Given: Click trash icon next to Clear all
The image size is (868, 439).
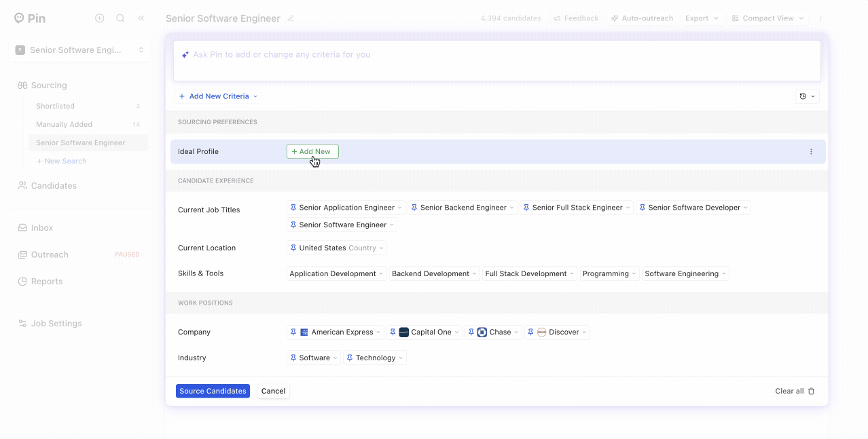Looking at the screenshot, I should 812,392.
